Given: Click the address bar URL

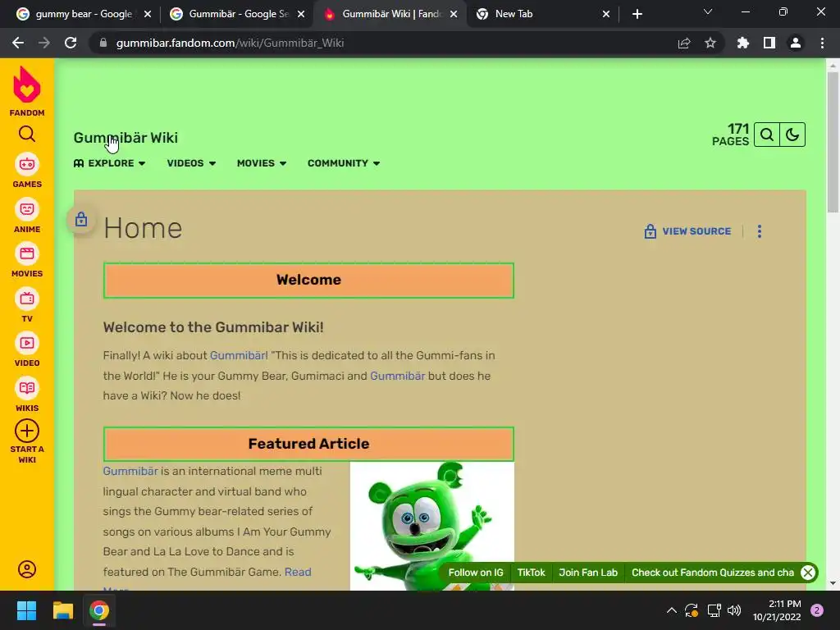Looking at the screenshot, I should [230, 43].
